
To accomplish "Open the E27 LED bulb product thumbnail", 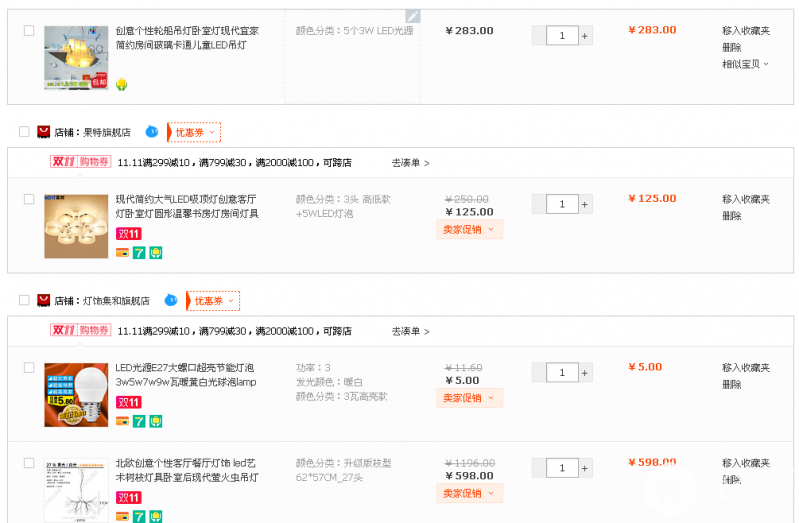I will (76, 394).
